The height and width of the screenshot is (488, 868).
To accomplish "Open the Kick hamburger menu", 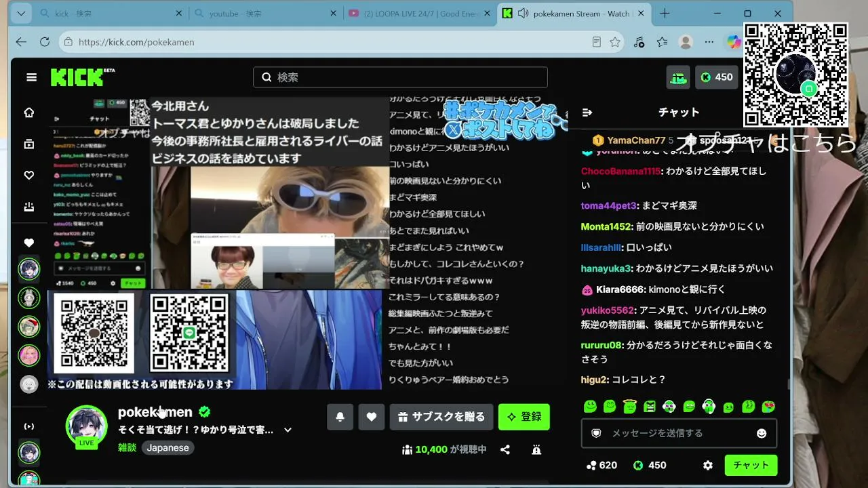I will click(31, 77).
